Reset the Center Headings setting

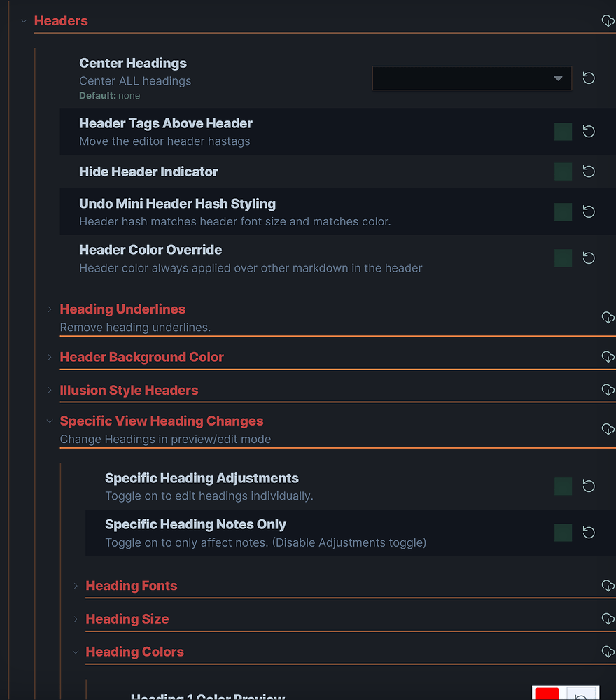pos(589,78)
